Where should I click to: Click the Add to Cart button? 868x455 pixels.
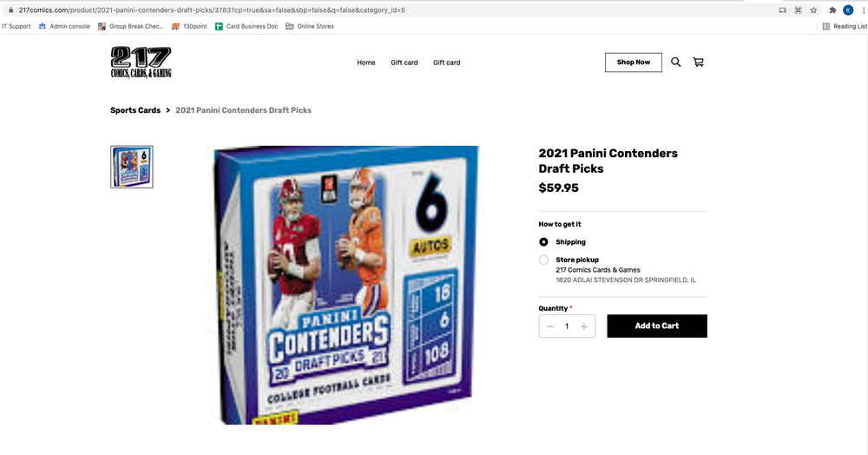pyautogui.click(x=657, y=326)
